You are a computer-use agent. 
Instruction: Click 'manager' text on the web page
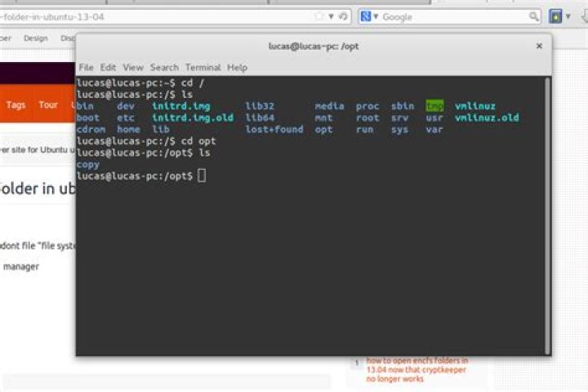point(21,267)
